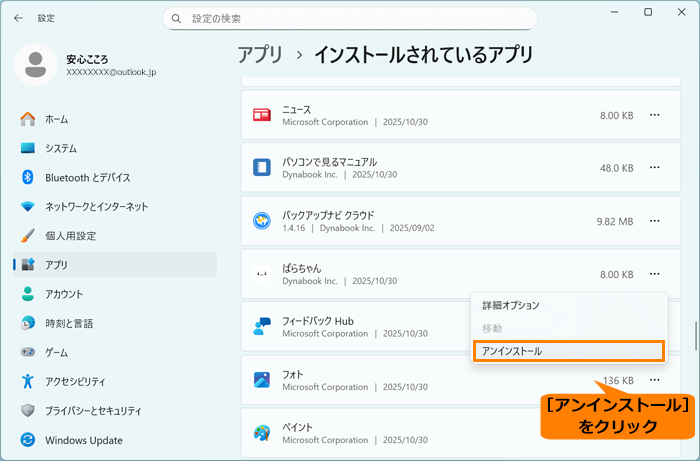The height and width of the screenshot is (461, 700).
Task: Click the Apps icon in sidebar
Action: (28, 265)
